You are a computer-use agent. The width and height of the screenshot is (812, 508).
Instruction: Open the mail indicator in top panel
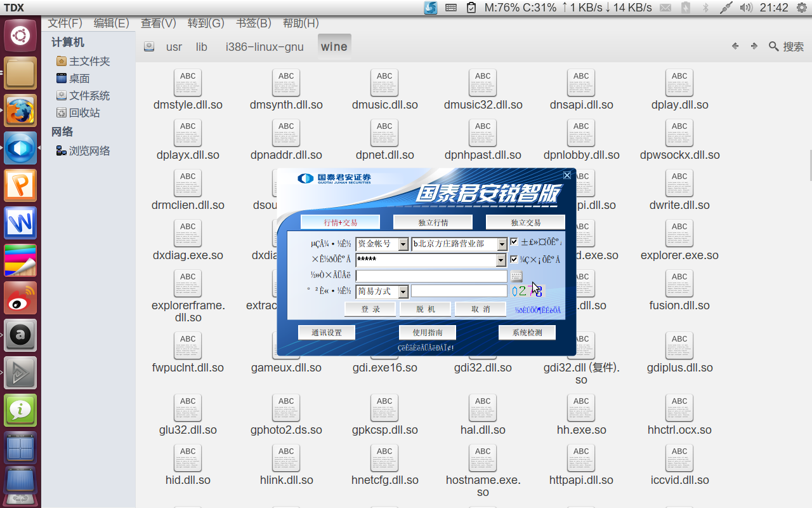click(665, 8)
